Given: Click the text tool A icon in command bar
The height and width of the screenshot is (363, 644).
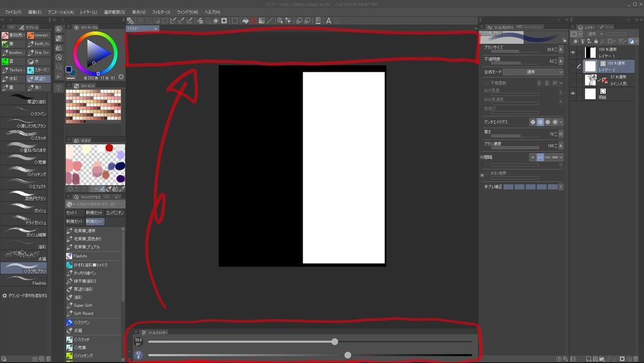Looking at the screenshot, I should [328, 21].
